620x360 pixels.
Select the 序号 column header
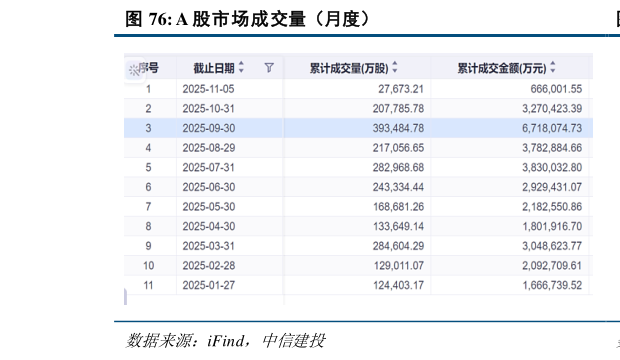pos(149,68)
